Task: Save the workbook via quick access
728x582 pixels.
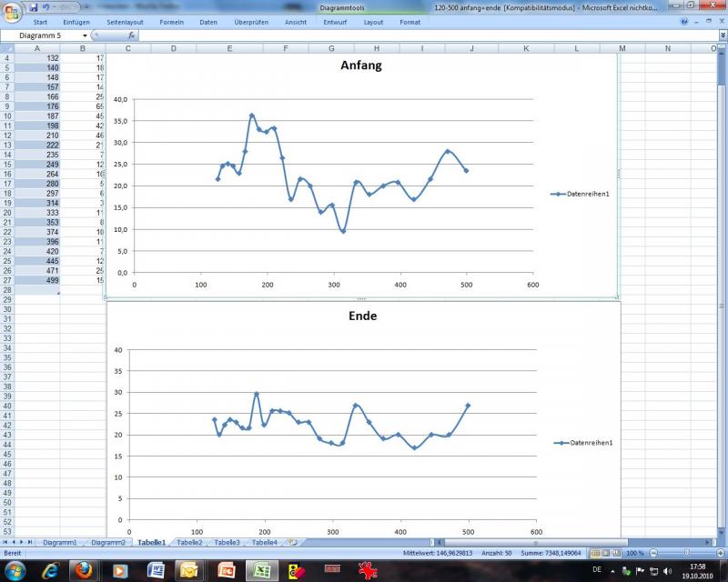Action: pos(34,7)
